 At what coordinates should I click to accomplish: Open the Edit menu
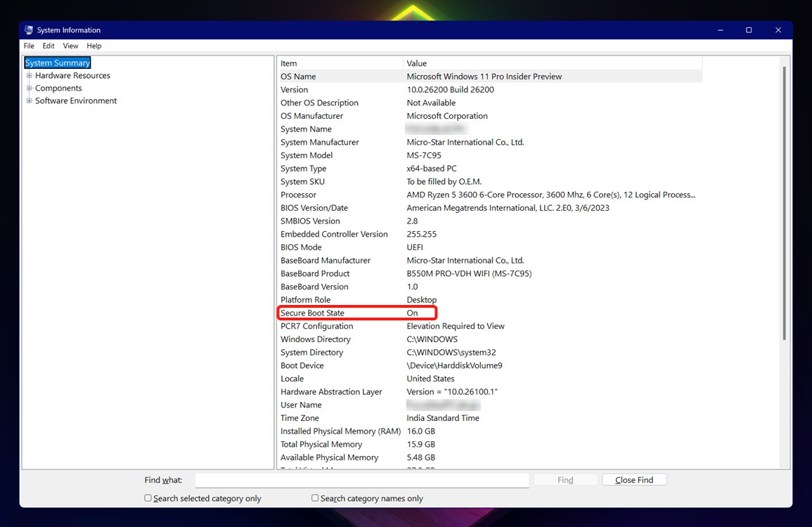pyautogui.click(x=48, y=46)
